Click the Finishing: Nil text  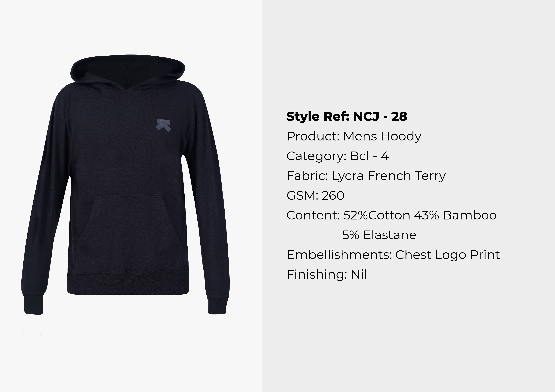coord(327,275)
